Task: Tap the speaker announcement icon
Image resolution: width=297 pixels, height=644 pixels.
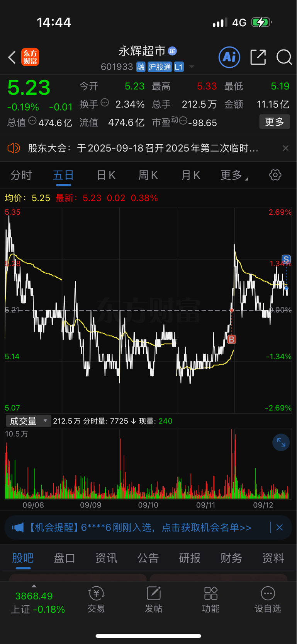Action: 14,148
